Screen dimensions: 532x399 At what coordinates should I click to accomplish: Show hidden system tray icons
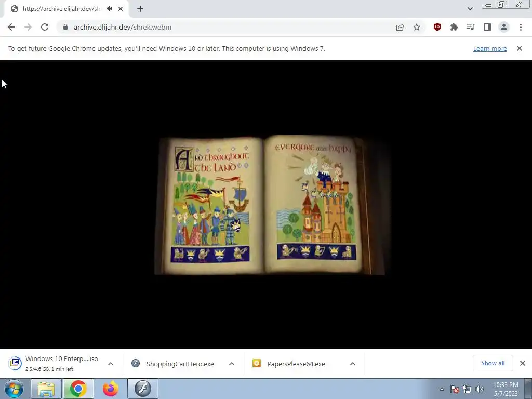coord(442,389)
